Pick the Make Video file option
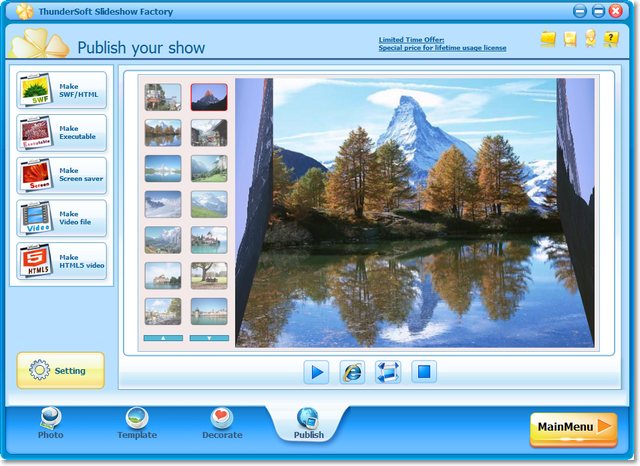Image resolution: width=640 pixels, height=466 pixels. click(61, 219)
